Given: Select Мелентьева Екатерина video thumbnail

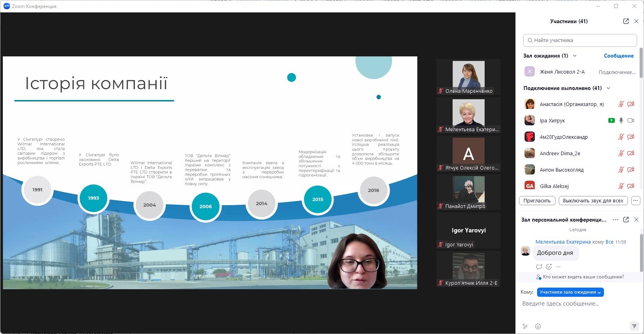Looking at the screenshot, I should click(469, 115).
